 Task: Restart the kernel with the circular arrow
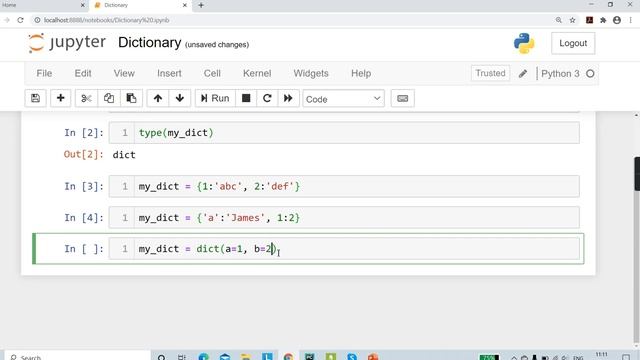(267, 98)
